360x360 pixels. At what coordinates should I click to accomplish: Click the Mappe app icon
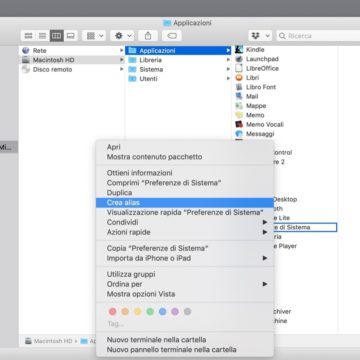(x=239, y=106)
